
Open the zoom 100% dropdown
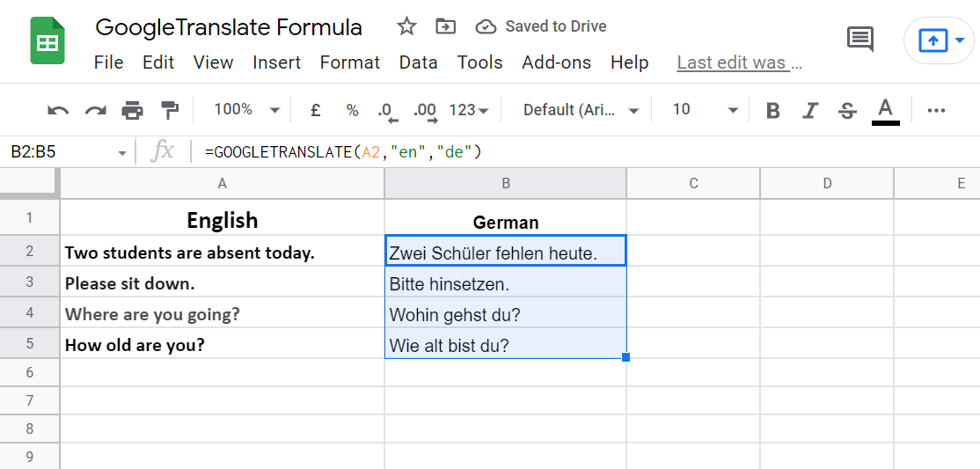tap(247, 110)
